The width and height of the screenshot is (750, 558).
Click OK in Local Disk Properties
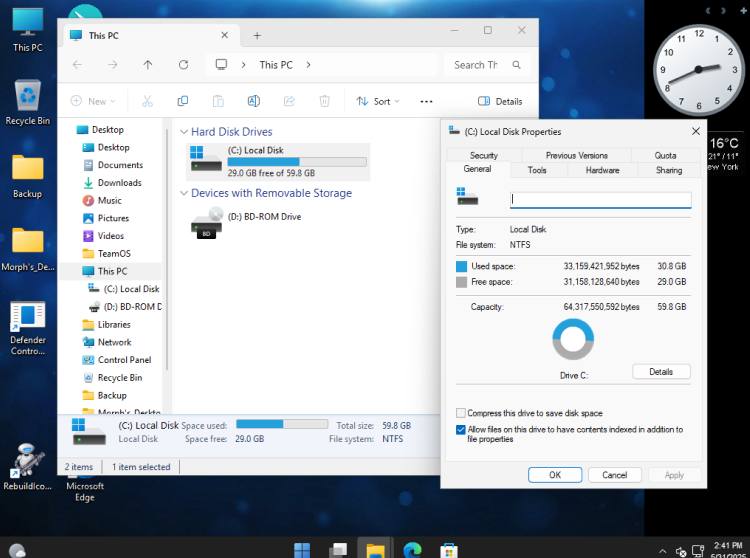pos(555,475)
